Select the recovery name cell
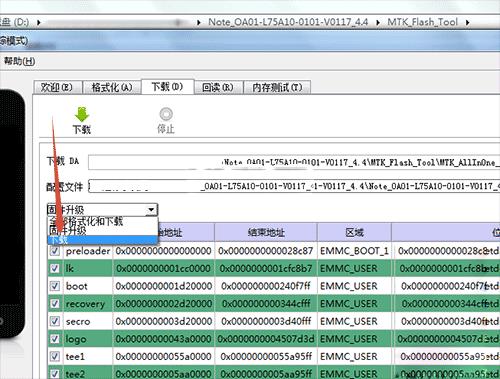 click(x=88, y=304)
